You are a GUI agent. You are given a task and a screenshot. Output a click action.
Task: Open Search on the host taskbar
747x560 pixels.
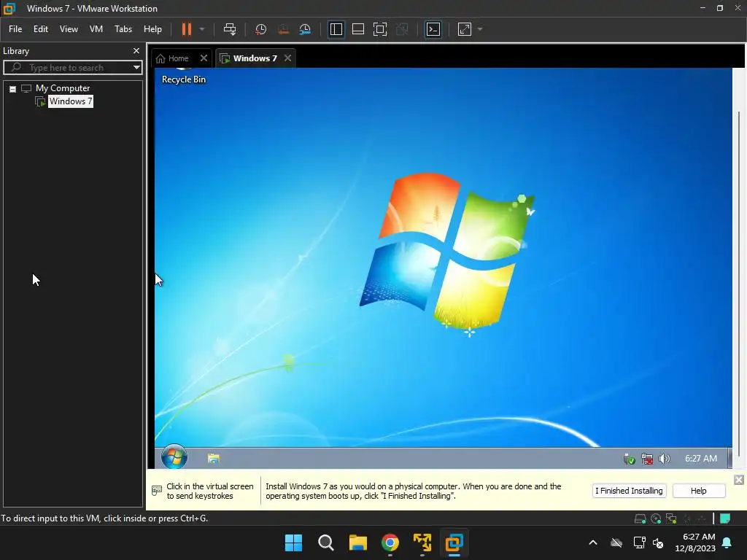click(326, 542)
